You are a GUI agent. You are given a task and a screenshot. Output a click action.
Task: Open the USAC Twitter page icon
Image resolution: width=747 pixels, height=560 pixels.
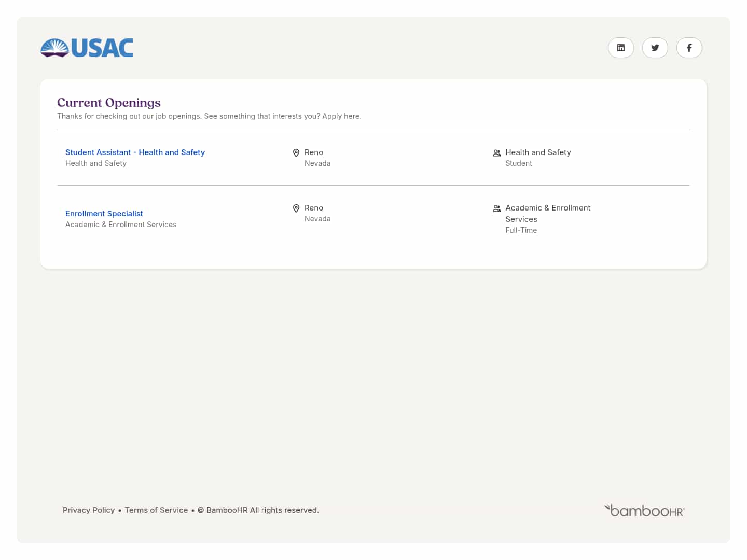(655, 48)
